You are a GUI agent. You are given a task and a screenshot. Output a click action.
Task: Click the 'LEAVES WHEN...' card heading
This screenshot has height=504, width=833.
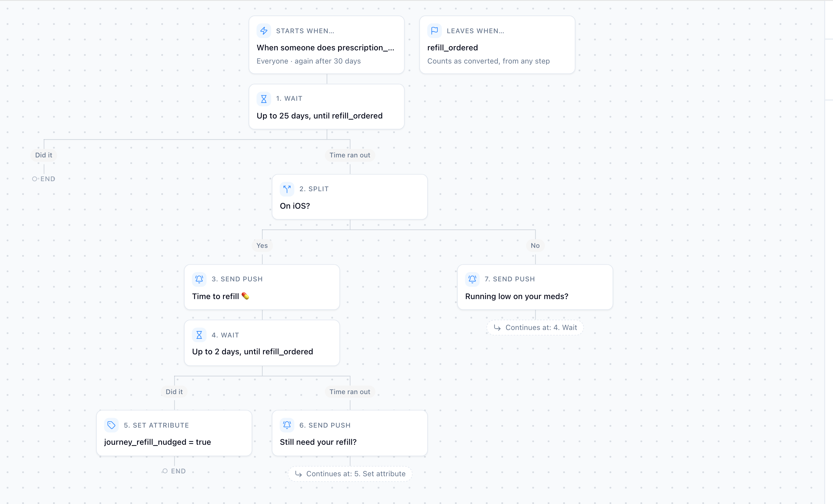[x=476, y=31]
